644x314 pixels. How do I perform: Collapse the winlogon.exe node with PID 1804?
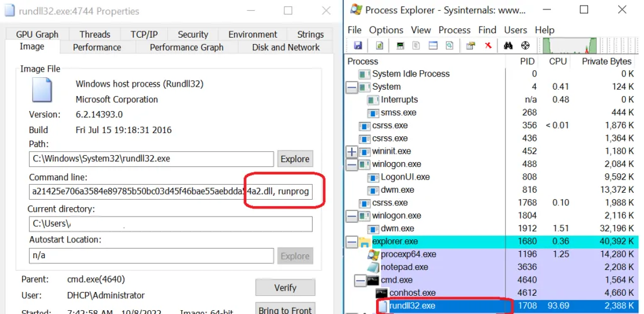click(x=352, y=216)
